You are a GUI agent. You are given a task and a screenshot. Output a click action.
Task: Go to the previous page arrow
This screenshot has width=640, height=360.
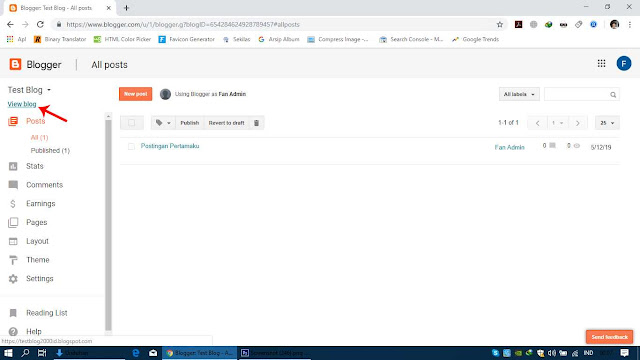point(538,123)
